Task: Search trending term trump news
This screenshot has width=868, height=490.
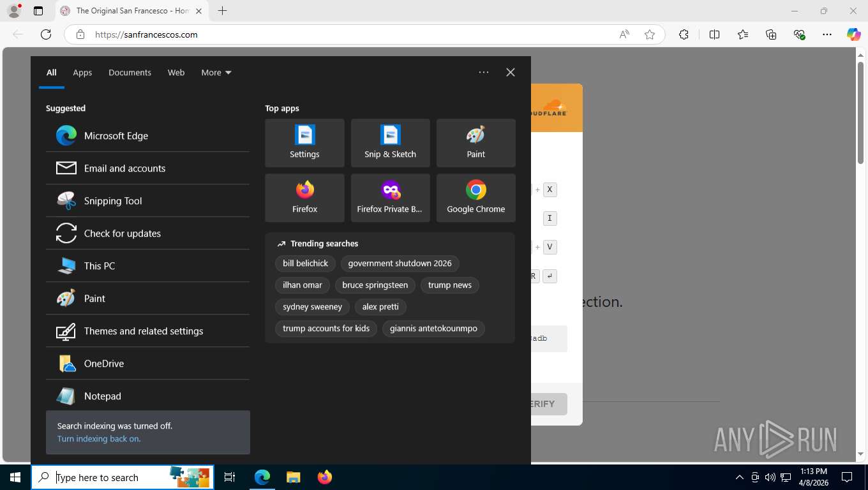Action: [x=450, y=285]
